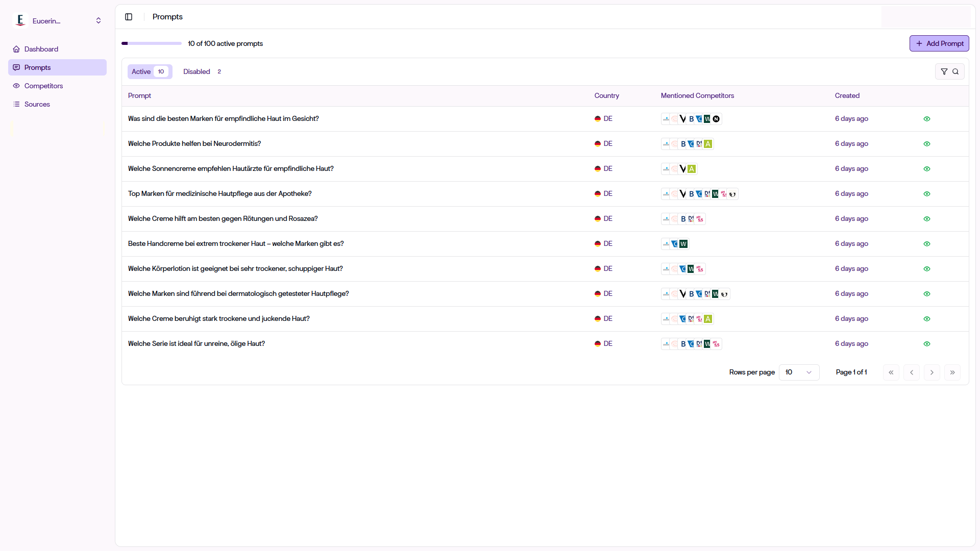Toggle eye for the Sonnencreme prompt
The height and width of the screenshot is (551, 980).
[x=927, y=169]
